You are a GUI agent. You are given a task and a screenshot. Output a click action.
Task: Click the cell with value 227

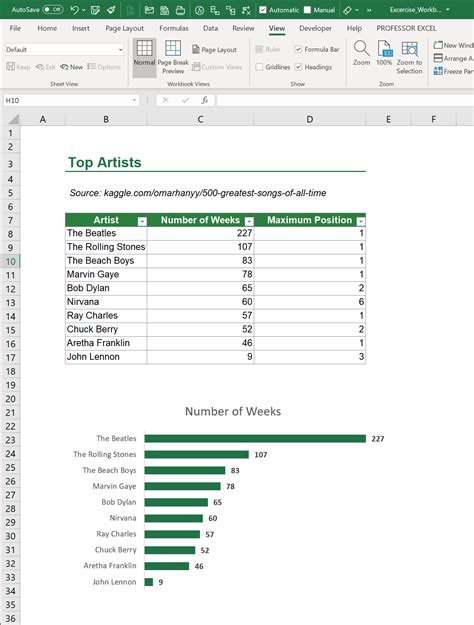(201, 233)
